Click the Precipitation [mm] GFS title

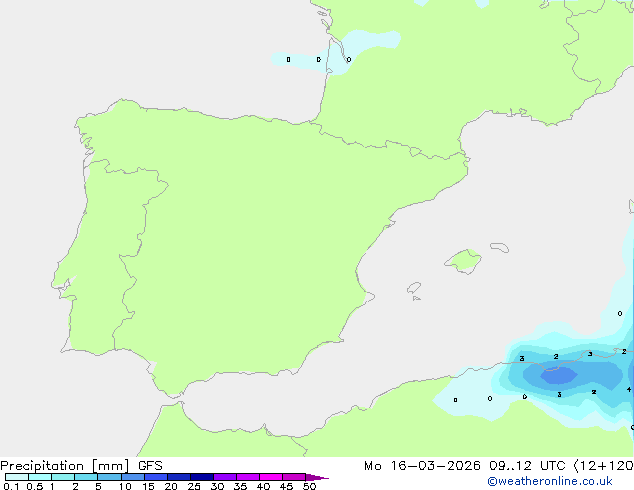pyautogui.click(x=81, y=466)
